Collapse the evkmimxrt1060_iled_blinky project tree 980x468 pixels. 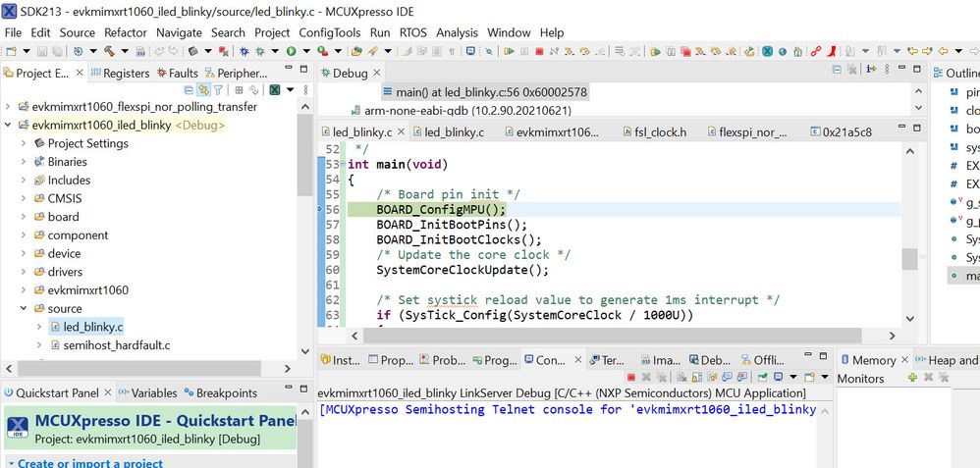point(8,125)
